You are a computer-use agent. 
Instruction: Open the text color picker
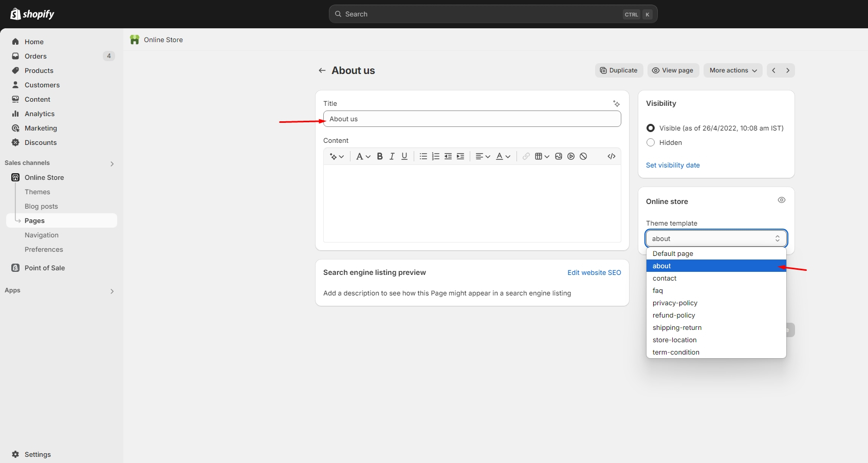coord(503,156)
